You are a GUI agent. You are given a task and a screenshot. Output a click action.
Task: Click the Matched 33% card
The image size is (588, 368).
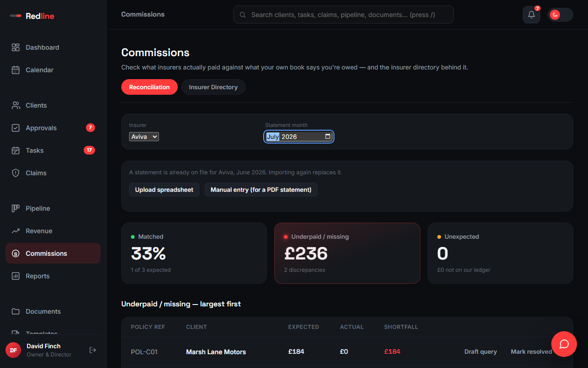194,253
